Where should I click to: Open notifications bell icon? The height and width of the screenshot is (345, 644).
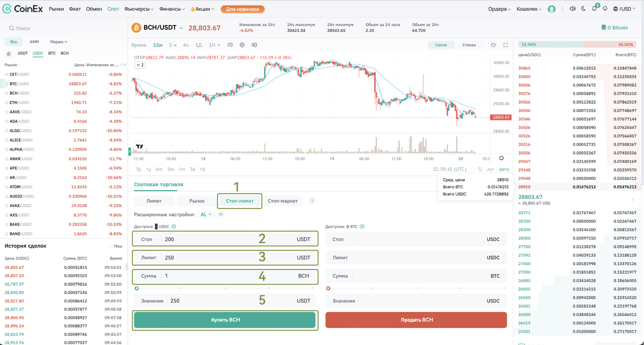[x=594, y=9]
